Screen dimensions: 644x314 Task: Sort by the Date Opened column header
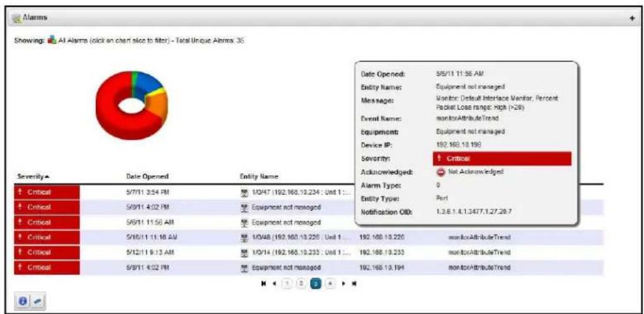147,176
